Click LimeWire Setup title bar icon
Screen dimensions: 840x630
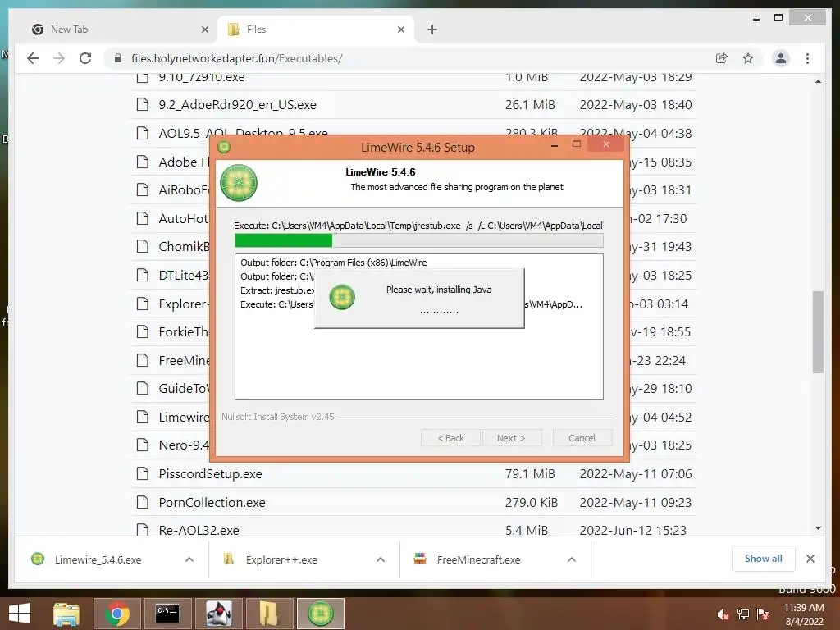[x=224, y=147]
